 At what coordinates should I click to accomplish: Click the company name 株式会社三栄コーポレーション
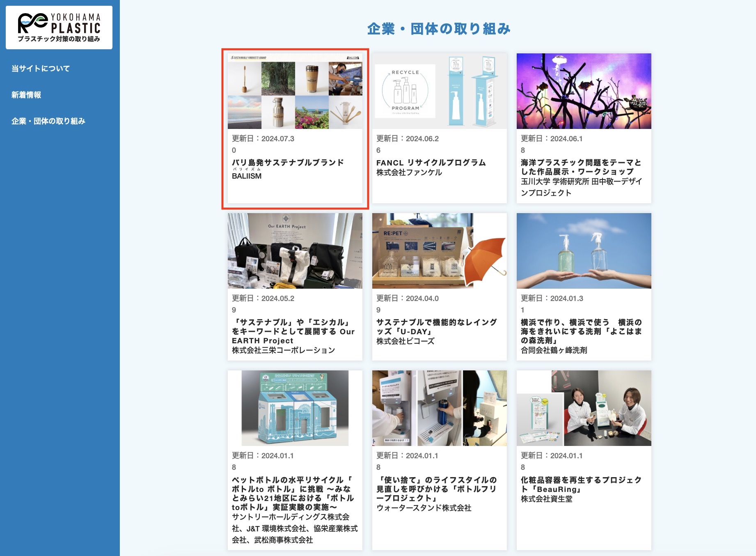[284, 350]
